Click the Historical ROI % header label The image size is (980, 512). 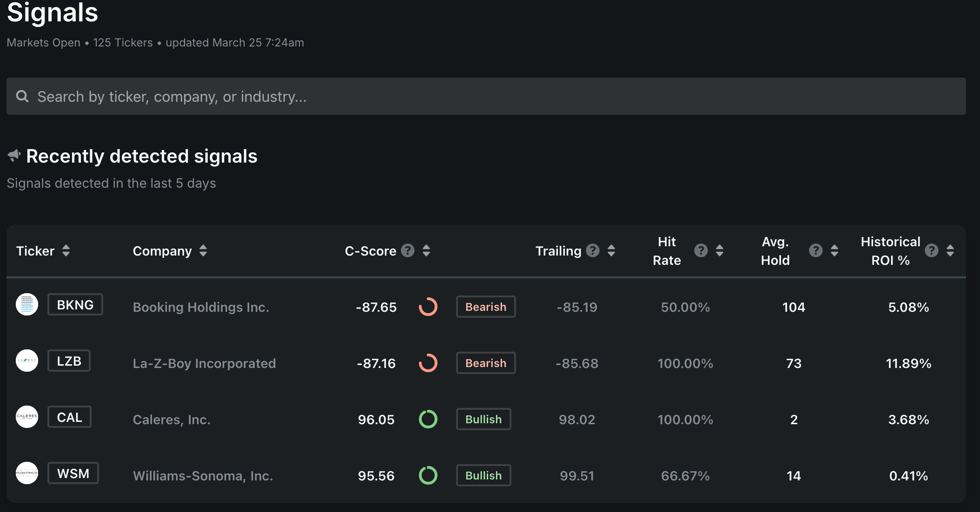(890, 251)
